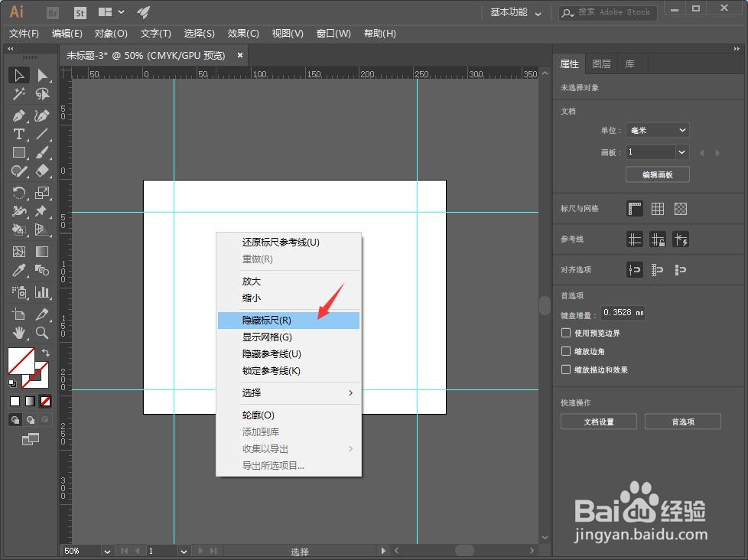748x560 pixels.
Task: Pick the Eyedropper tool
Action: (x=20, y=269)
